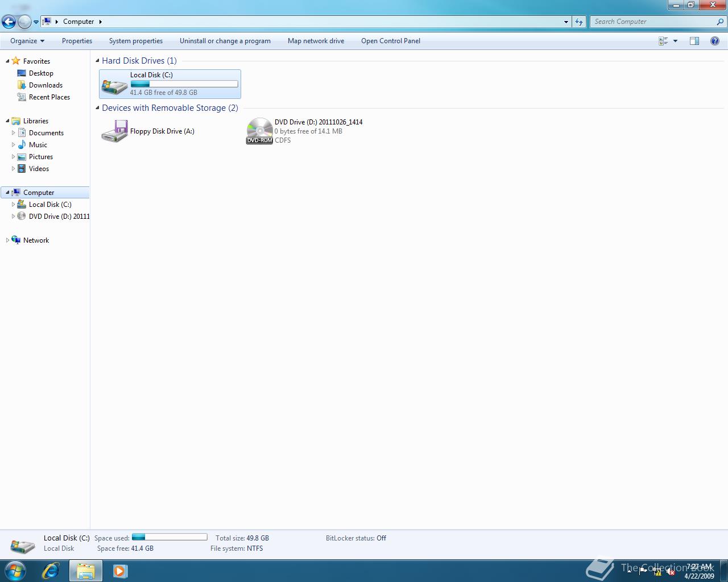This screenshot has height=582, width=728.
Task: Click Uninstall or change a program
Action: point(225,41)
